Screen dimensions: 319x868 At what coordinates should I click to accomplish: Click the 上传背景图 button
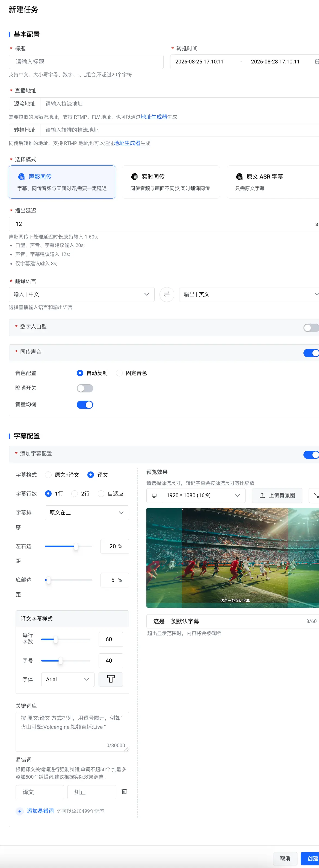click(x=277, y=495)
